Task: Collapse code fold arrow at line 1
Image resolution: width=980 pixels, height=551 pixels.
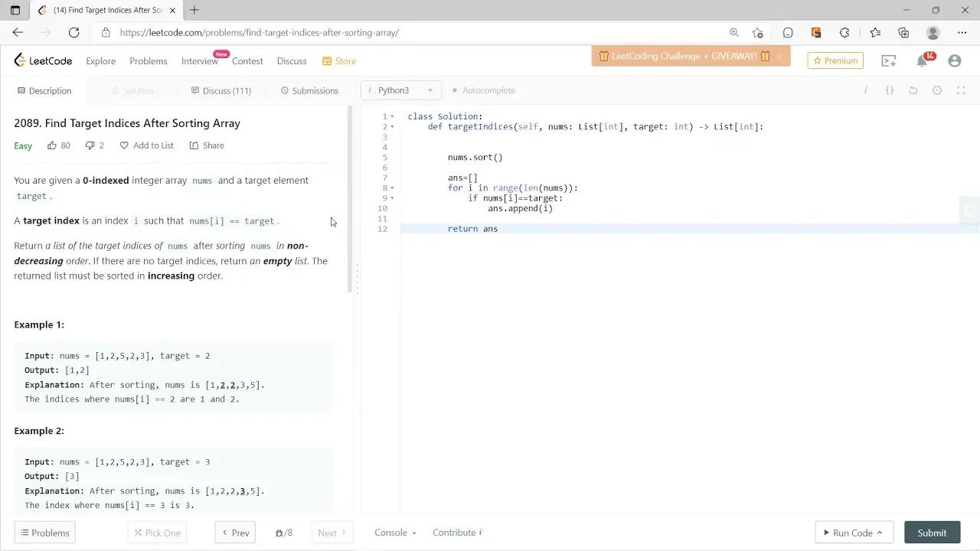Action: [x=393, y=116]
